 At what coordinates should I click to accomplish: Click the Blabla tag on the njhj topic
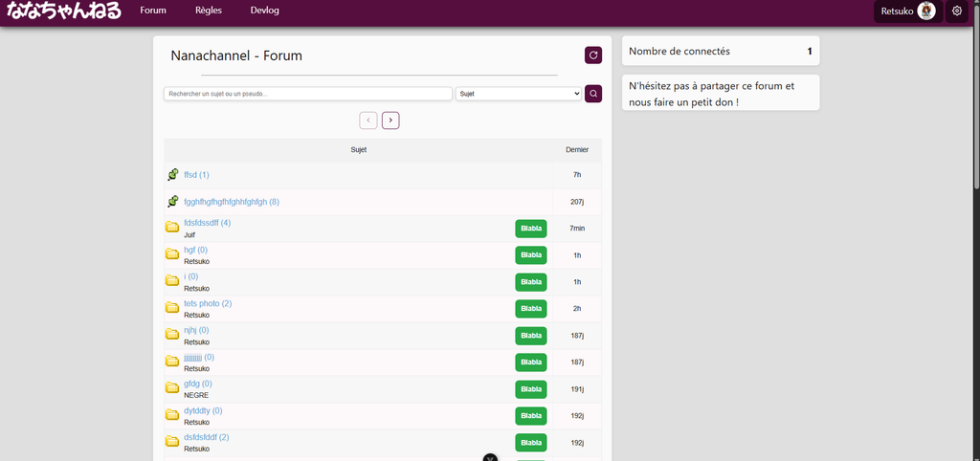[530, 336]
